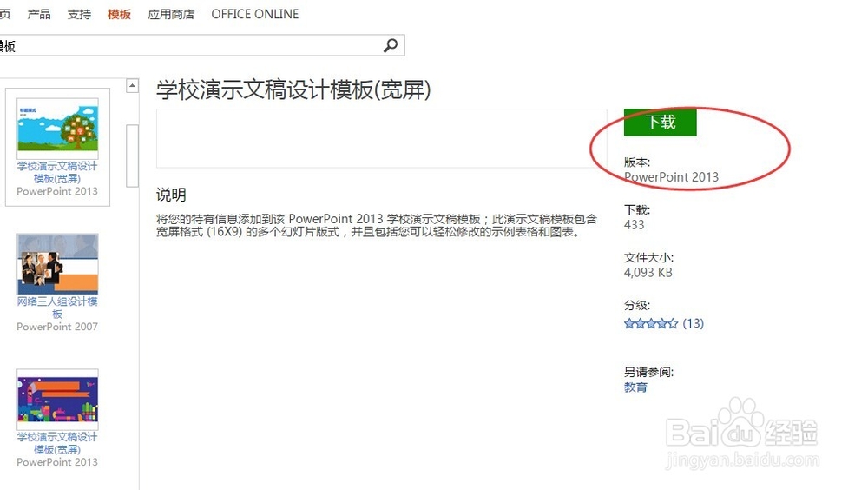Click the (13) rating count

point(693,323)
